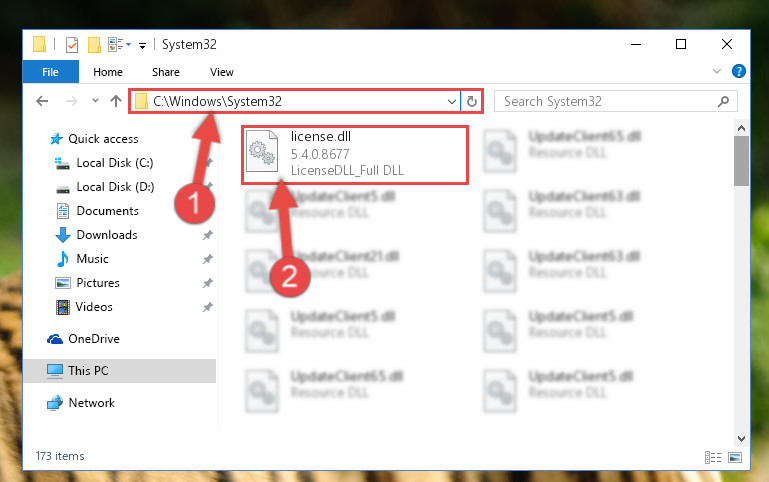Open the recent locations dropdown arrow
769x482 pixels.
point(95,101)
